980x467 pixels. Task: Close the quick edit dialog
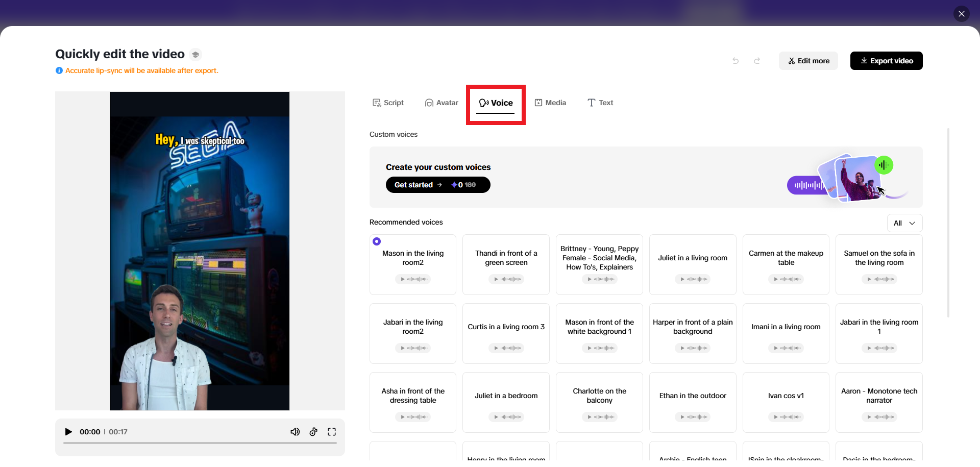[x=961, y=14]
